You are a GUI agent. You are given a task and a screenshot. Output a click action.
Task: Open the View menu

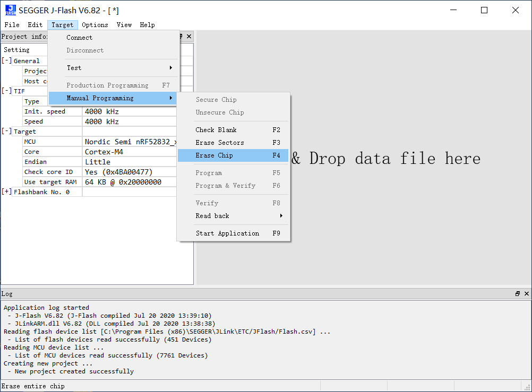point(124,25)
